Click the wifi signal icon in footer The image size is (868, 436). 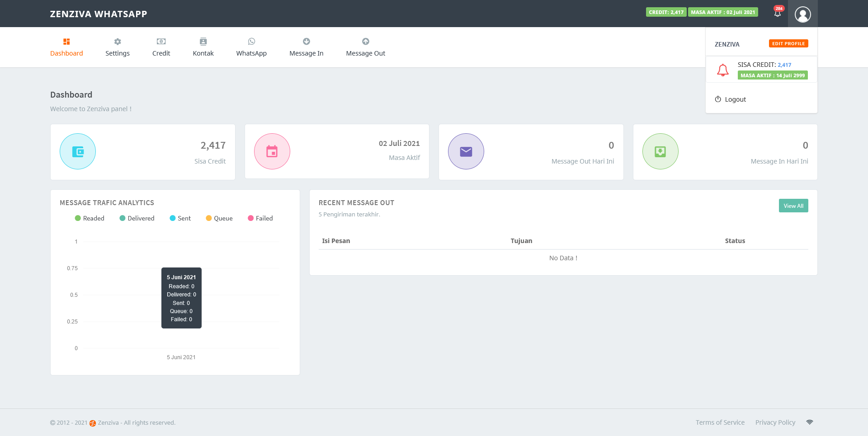point(810,422)
